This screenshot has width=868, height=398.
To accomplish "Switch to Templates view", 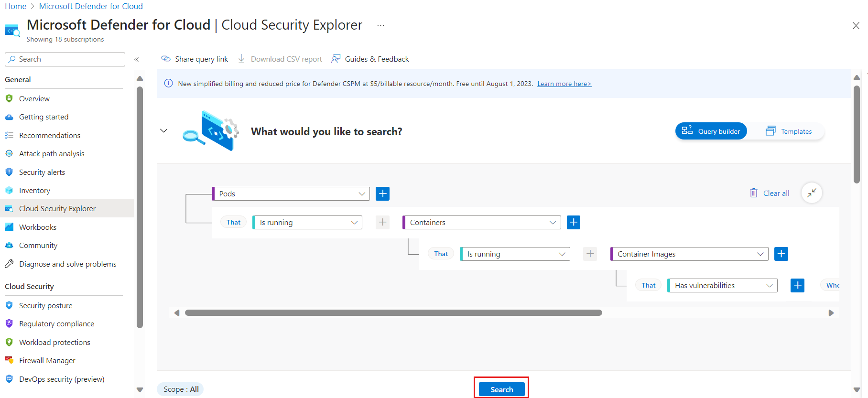I will (x=789, y=131).
